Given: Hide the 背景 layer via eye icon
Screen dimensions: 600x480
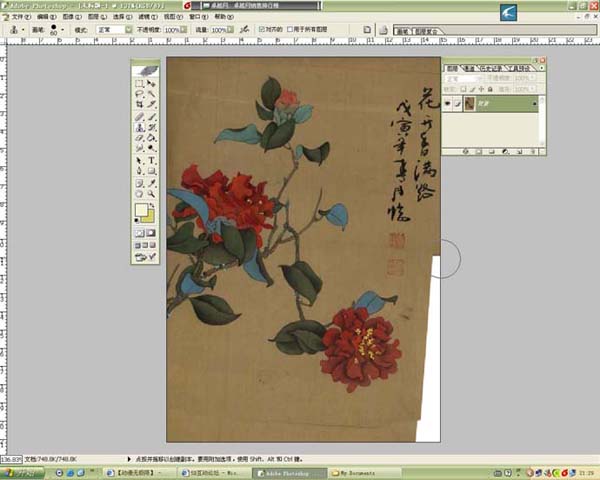Looking at the screenshot, I should tap(447, 104).
